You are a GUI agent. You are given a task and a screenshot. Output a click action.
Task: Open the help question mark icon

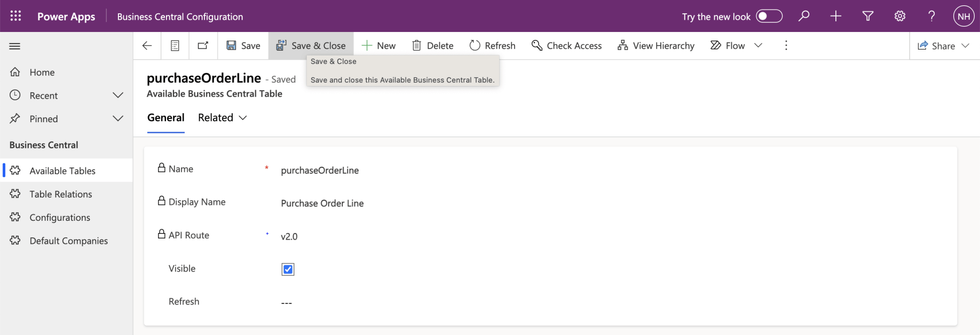[932, 16]
